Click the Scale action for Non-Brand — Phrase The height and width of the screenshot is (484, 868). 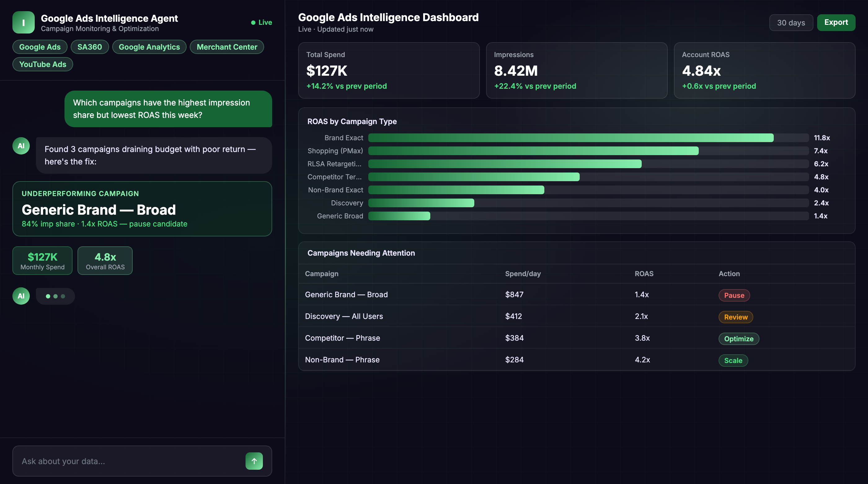[x=733, y=361]
